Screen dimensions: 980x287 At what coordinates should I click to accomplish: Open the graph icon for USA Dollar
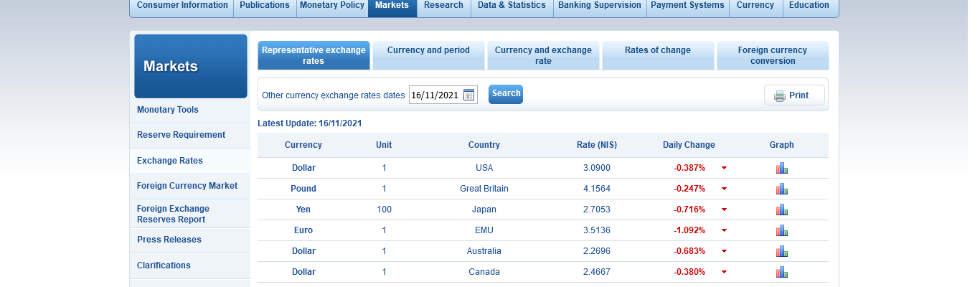781,168
